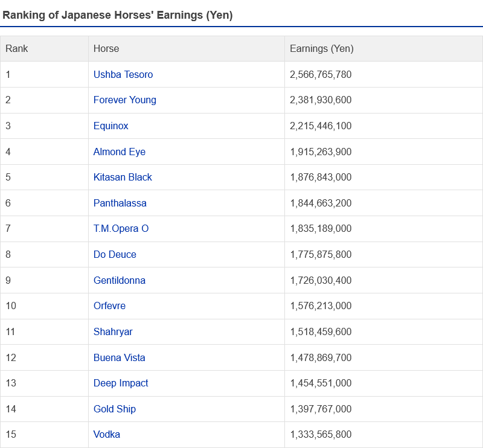Click rank number 3 in Equinox row
Screen dimensions: 483x448
pos(8,126)
